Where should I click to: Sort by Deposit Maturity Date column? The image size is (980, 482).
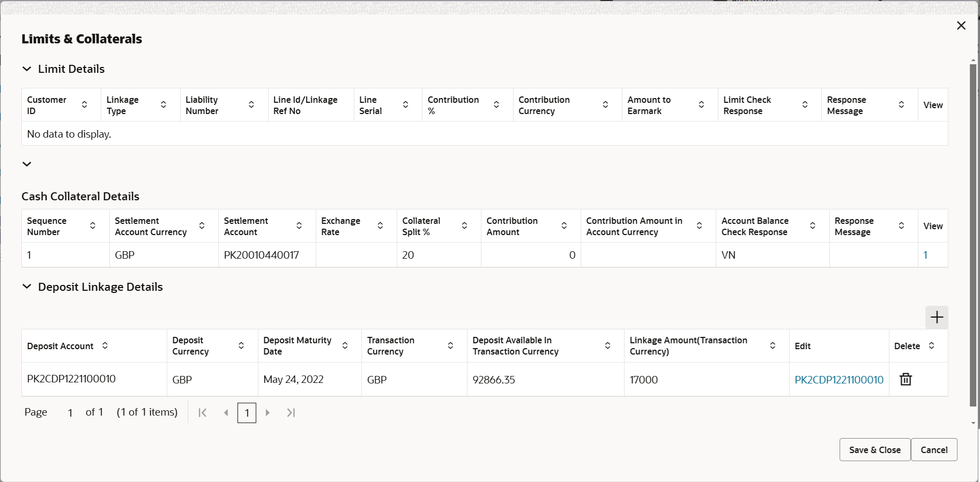(x=345, y=345)
